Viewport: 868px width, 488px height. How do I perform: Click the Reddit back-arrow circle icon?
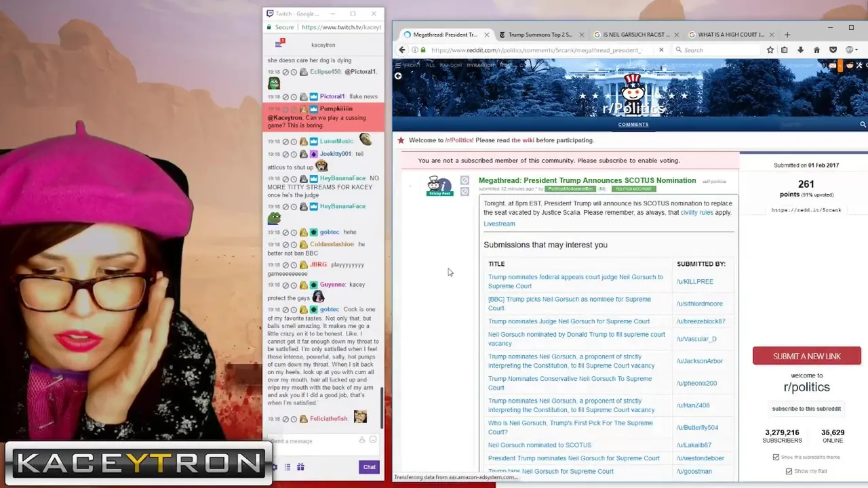click(x=398, y=76)
